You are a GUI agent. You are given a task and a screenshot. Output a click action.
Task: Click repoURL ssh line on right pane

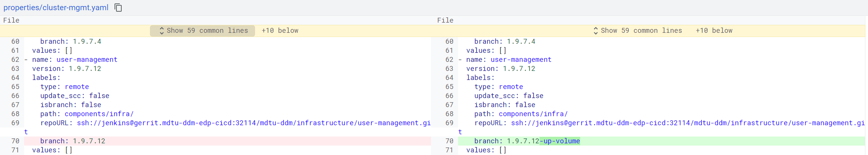point(669,123)
